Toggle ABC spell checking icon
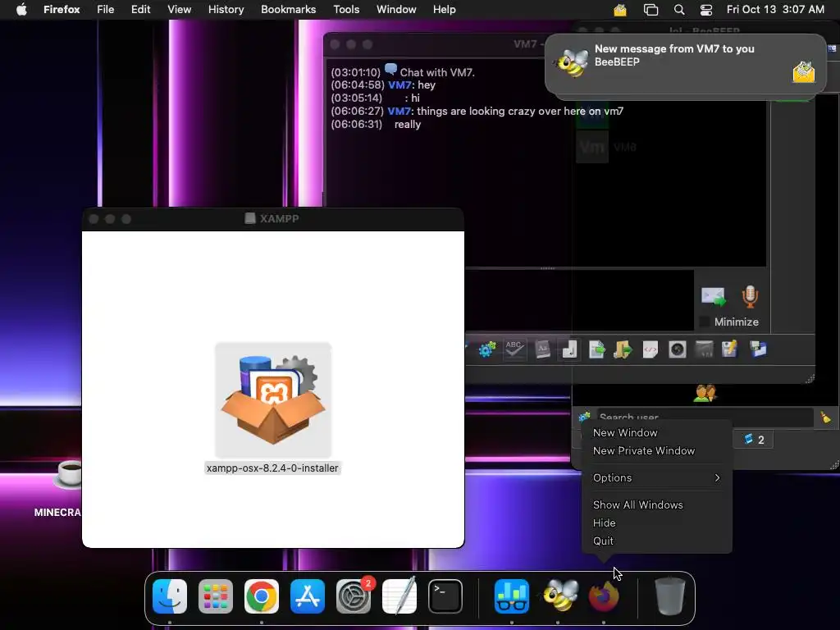 click(514, 349)
